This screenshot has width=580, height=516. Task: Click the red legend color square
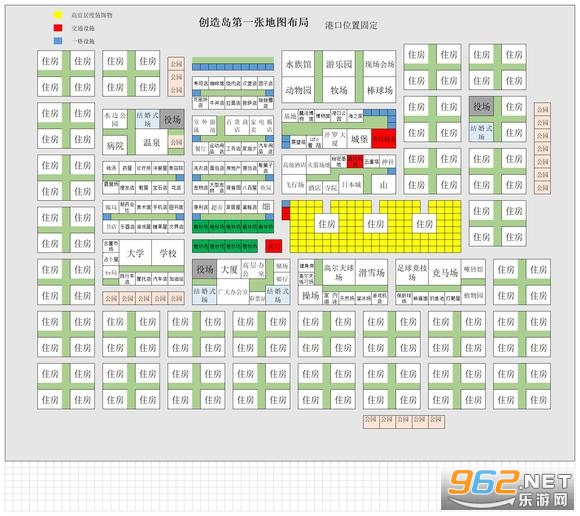tap(58, 28)
